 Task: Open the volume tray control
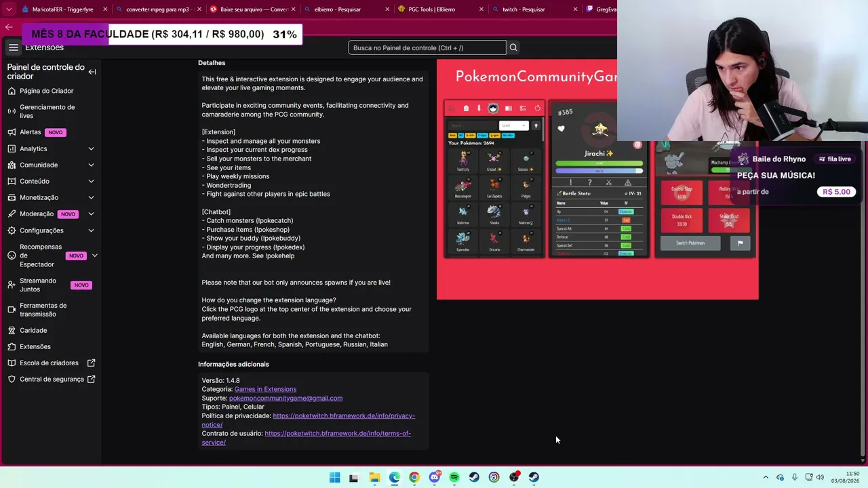pos(820,477)
